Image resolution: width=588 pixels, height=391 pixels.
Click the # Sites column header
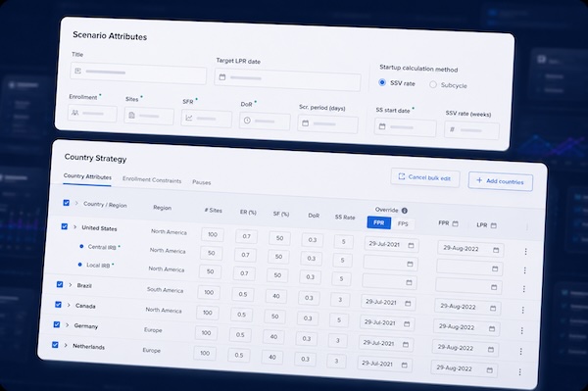point(213,211)
